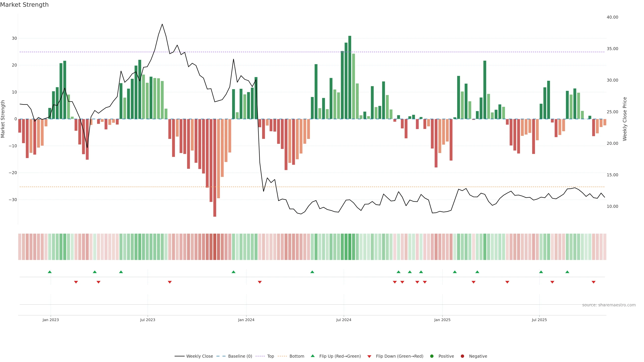Screen dimensions: 644x362
Task: Click the first green flip-up marker near Jan 2023
Action: 50,272
